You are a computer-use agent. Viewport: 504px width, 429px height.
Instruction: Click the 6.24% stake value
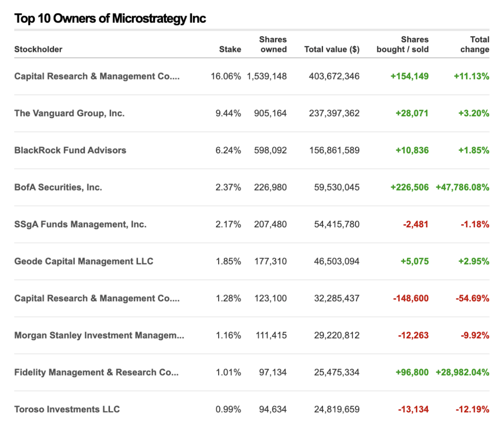(x=228, y=150)
